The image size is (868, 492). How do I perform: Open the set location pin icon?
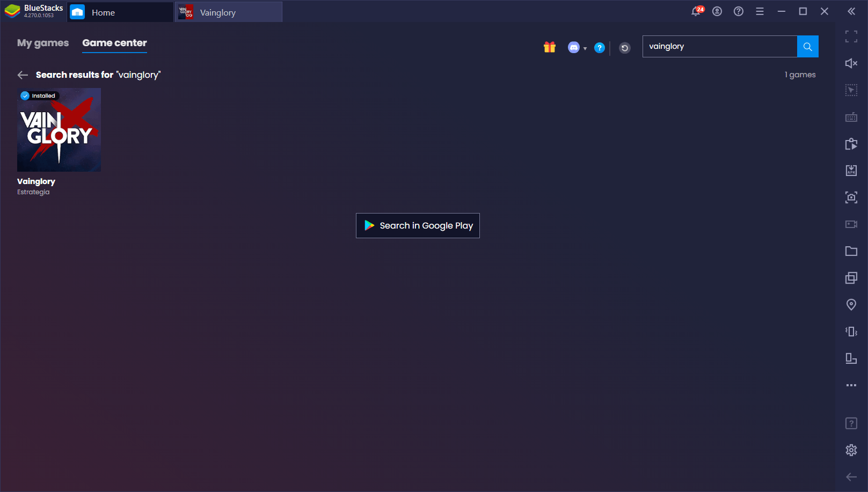pos(851,305)
